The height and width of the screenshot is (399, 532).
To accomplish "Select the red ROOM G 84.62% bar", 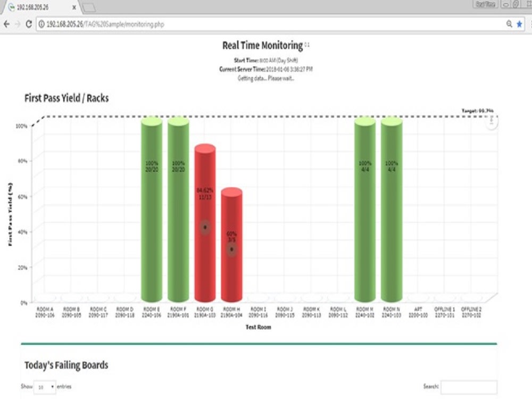I will tap(205, 223).
